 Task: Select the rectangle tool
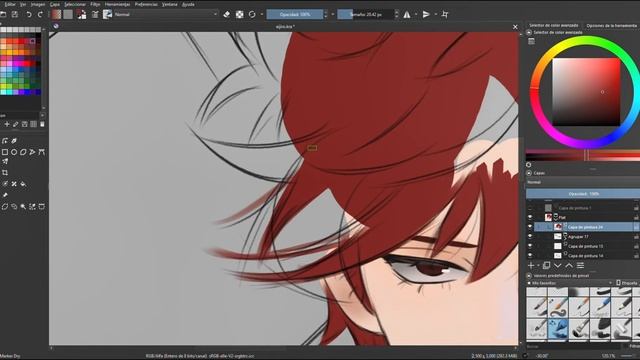(5, 152)
